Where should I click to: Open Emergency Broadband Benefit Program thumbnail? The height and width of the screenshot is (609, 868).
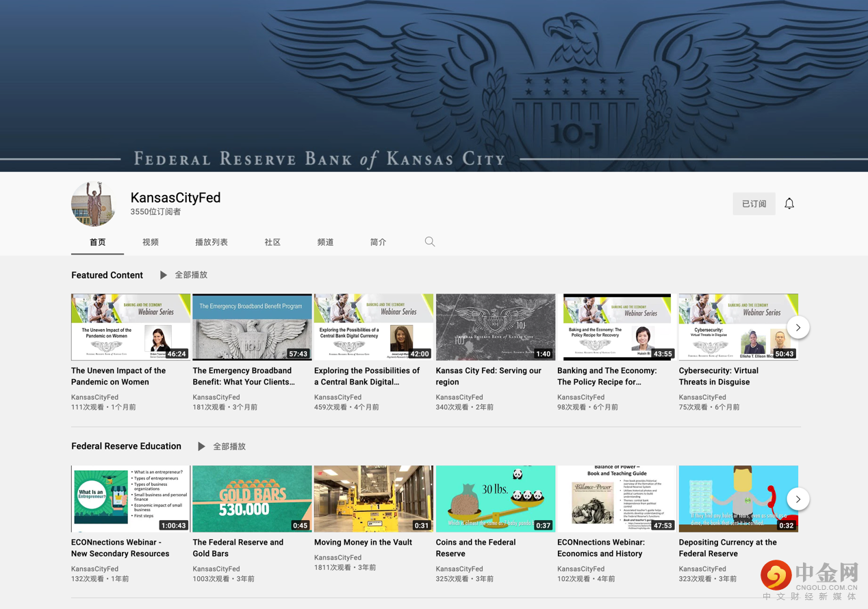(252, 327)
